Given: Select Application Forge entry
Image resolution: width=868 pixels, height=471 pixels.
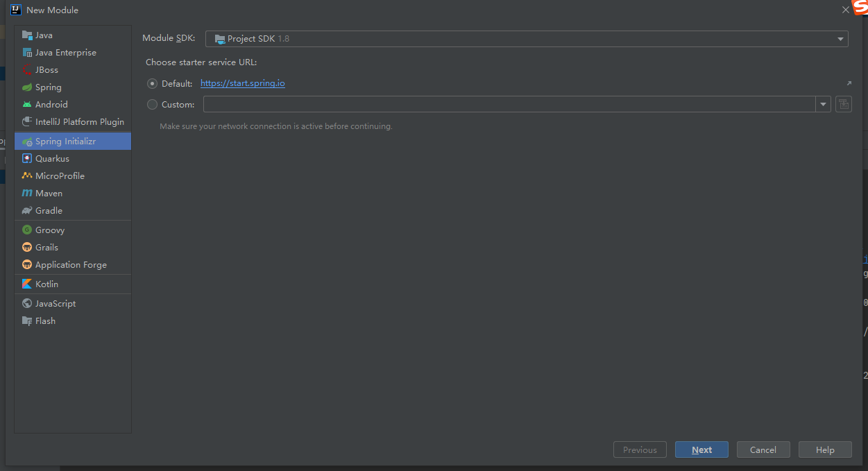Looking at the screenshot, I should pyautogui.click(x=73, y=265).
